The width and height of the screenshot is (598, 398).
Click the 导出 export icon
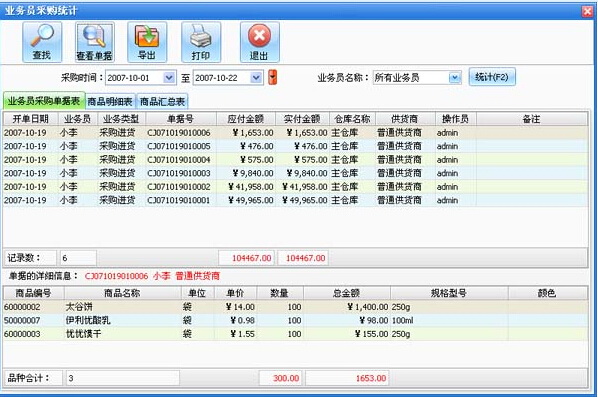(147, 42)
